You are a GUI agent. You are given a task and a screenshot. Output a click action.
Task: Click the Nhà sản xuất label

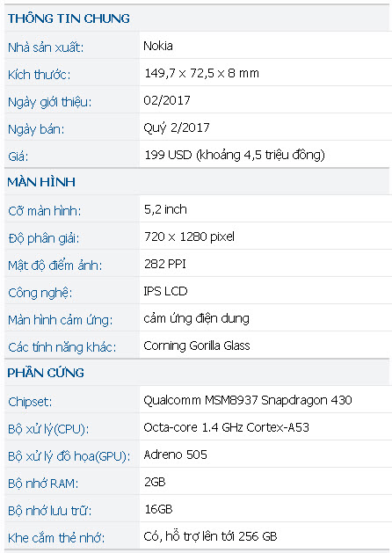click(46, 47)
